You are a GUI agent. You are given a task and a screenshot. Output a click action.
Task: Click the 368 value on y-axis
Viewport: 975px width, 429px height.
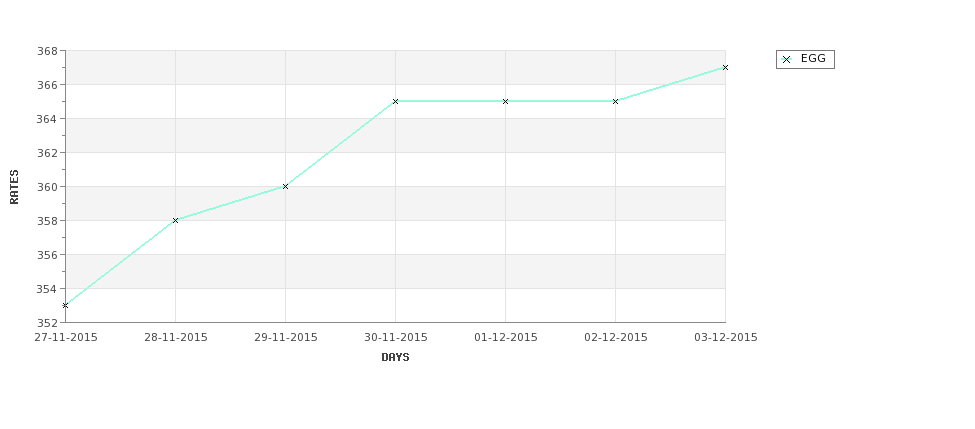click(47, 51)
